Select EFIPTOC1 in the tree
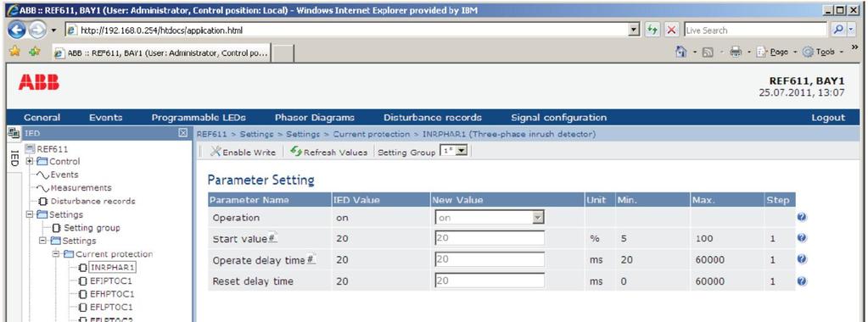The image size is (868, 322). point(111,280)
